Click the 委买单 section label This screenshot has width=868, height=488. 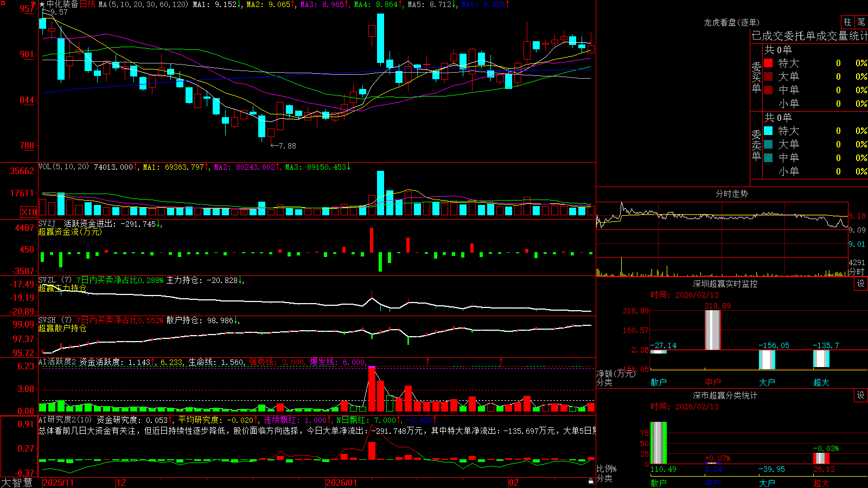(x=756, y=78)
